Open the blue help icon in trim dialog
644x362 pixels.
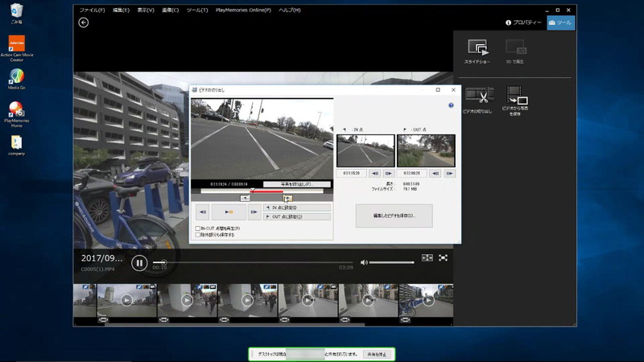click(x=451, y=105)
